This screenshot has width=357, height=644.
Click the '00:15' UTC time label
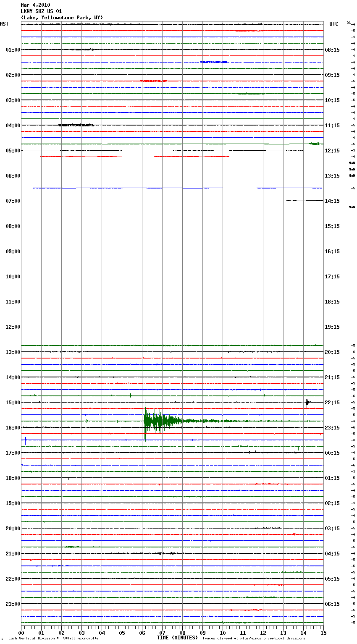coord(332,453)
